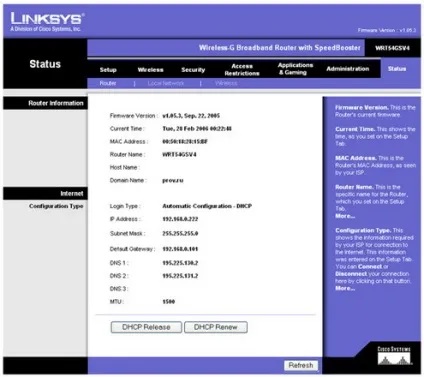Open the Administration tab

[x=348, y=69]
